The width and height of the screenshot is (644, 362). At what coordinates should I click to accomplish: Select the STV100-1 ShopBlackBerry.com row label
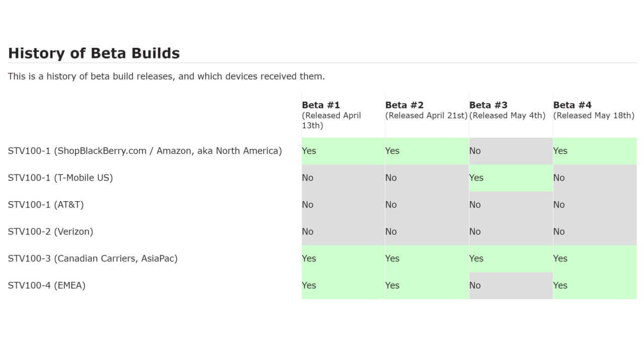pyautogui.click(x=145, y=151)
